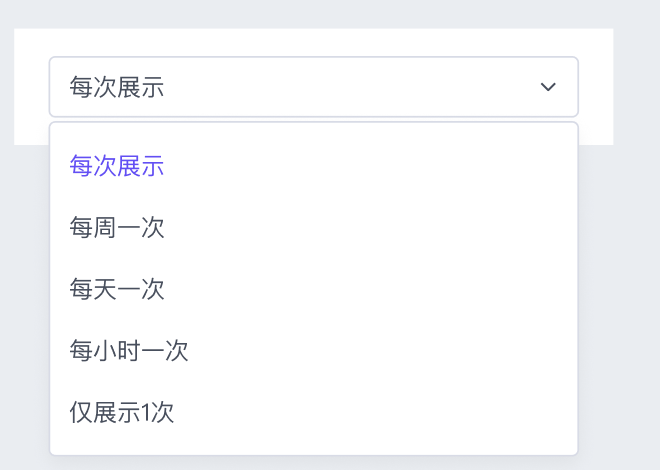
Task: Click the last option in the dropdown list
Action: tap(122, 412)
